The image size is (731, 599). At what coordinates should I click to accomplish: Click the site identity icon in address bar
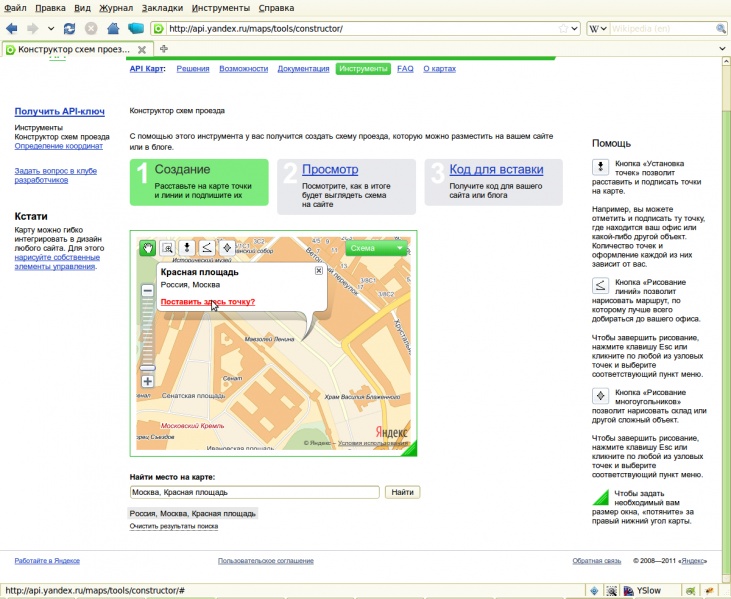click(159, 28)
